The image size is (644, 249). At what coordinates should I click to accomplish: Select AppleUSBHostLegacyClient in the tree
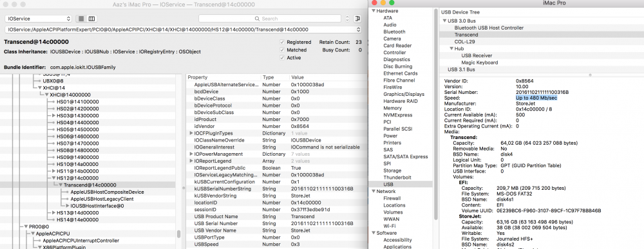tap(102, 199)
